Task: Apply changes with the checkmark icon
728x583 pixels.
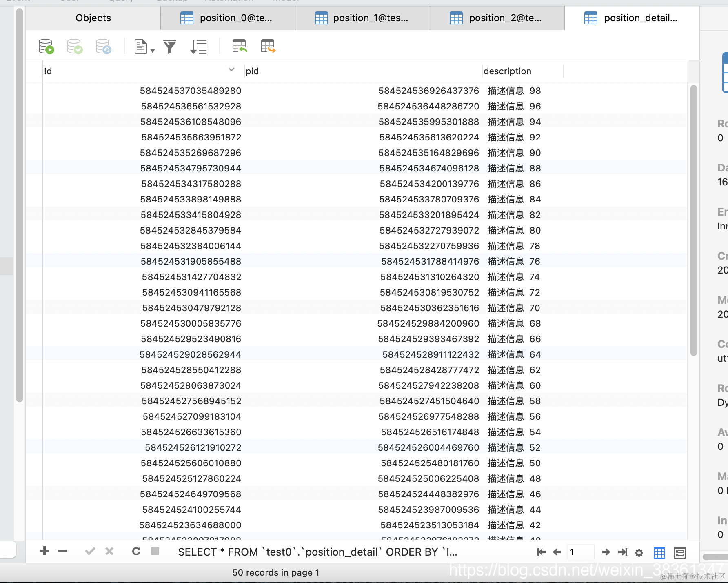Action: click(x=90, y=552)
